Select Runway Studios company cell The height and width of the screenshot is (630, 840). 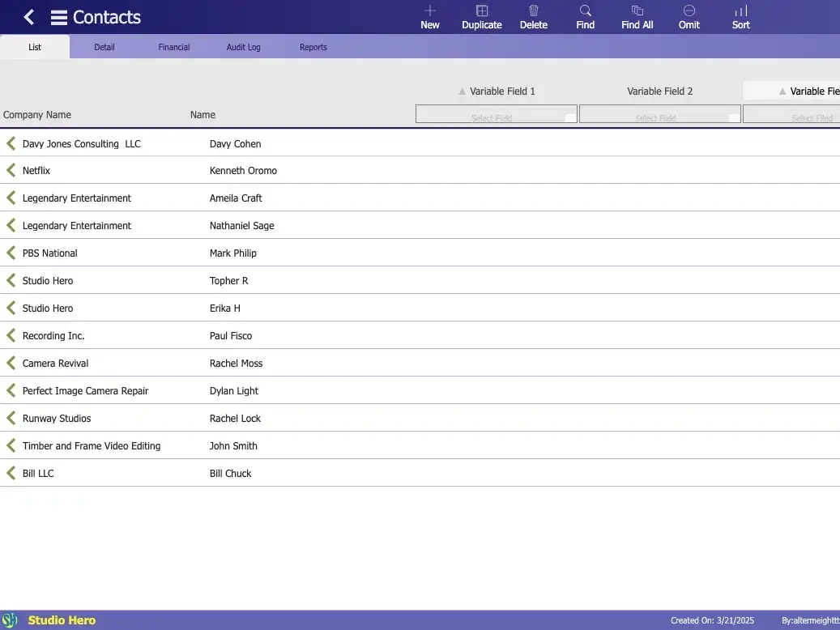coord(57,419)
